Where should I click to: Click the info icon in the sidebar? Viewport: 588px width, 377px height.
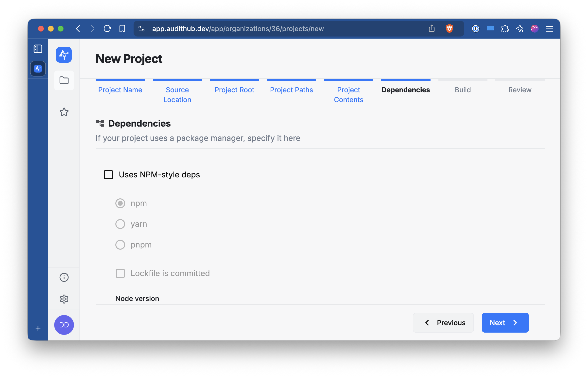click(x=64, y=277)
